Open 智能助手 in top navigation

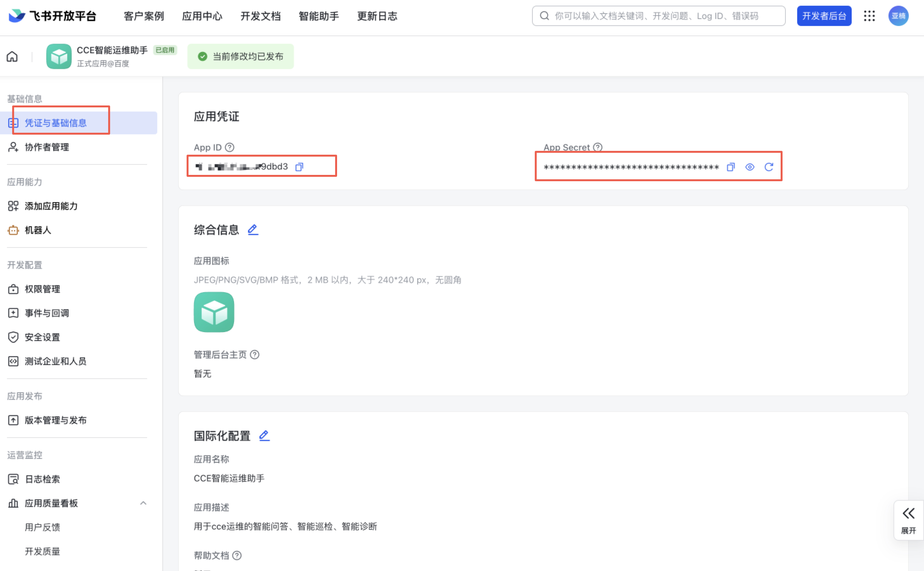[319, 16]
